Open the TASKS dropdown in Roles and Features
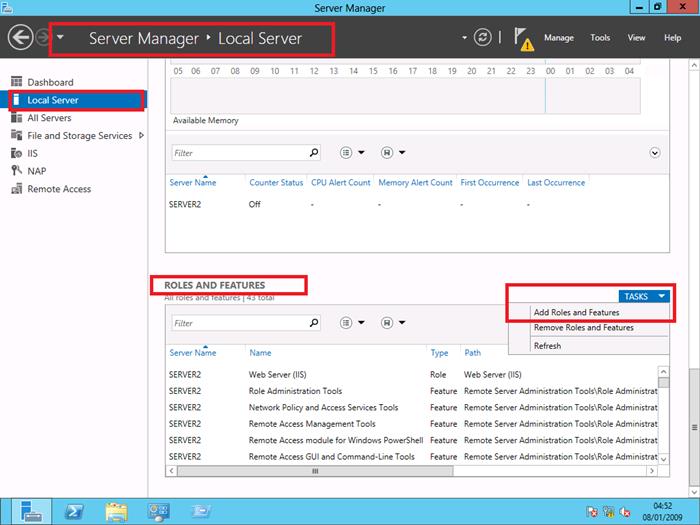 point(644,296)
